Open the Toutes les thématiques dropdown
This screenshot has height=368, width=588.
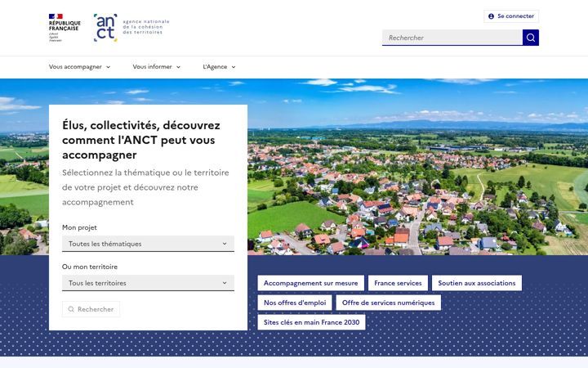[x=148, y=244]
